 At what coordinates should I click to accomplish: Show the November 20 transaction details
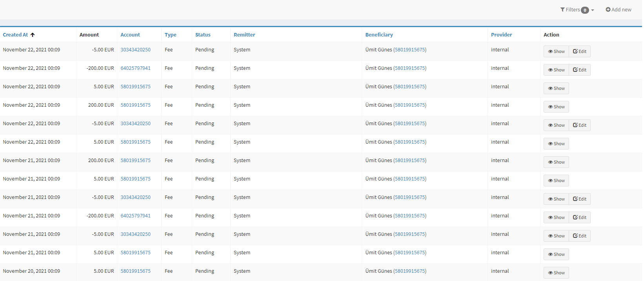point(556,273)
